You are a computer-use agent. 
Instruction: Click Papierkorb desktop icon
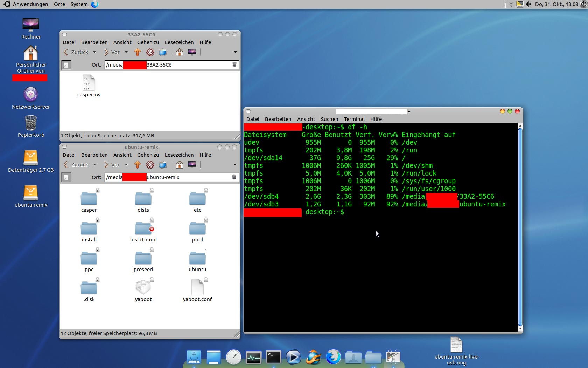point(31,127)
